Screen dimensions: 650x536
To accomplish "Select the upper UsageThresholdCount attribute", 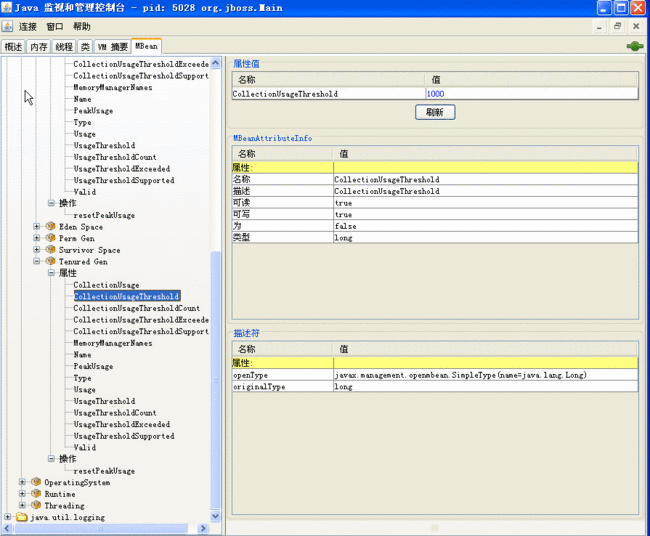I will 115,157.
